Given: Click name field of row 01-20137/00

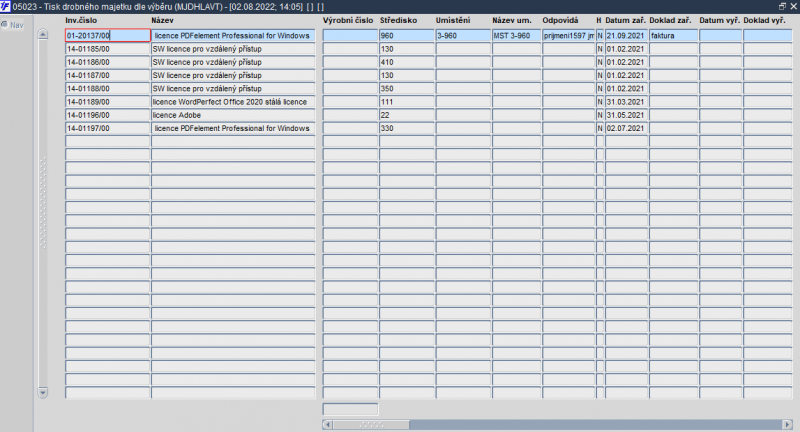Looking at the screenshot, I should pyautogui.click(x=233, y=35).
